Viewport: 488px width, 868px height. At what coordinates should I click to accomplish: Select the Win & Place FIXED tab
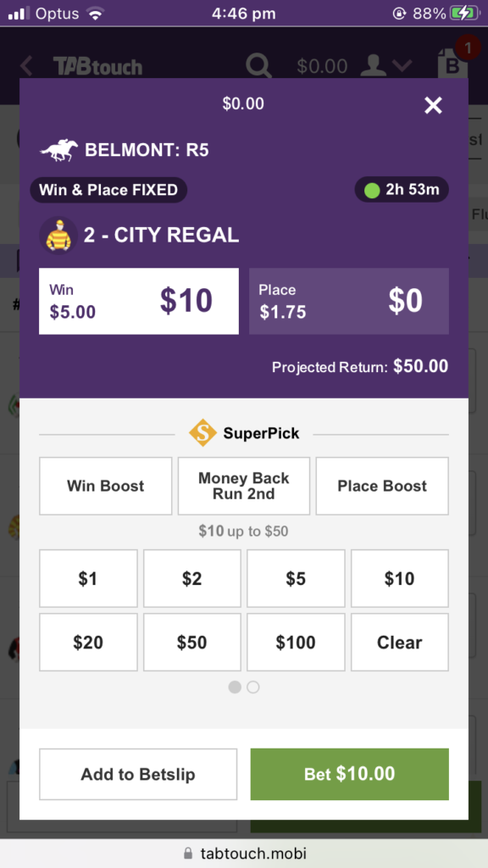coord(108,190)
